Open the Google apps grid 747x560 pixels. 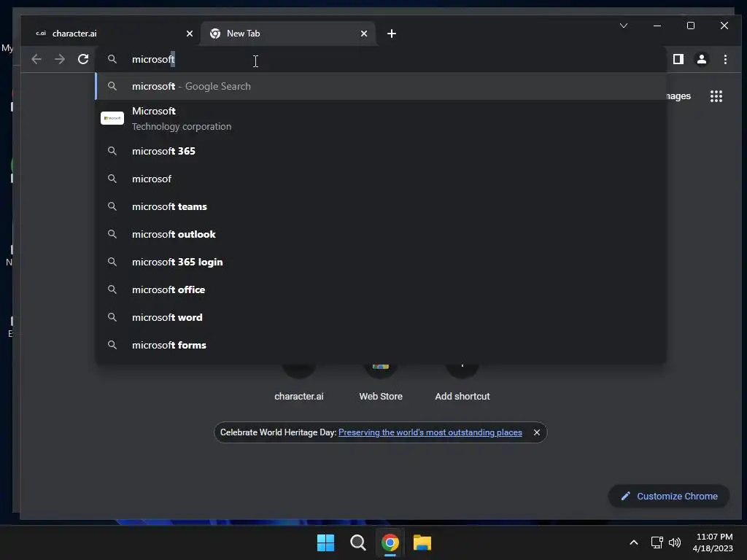click(716, 96)
